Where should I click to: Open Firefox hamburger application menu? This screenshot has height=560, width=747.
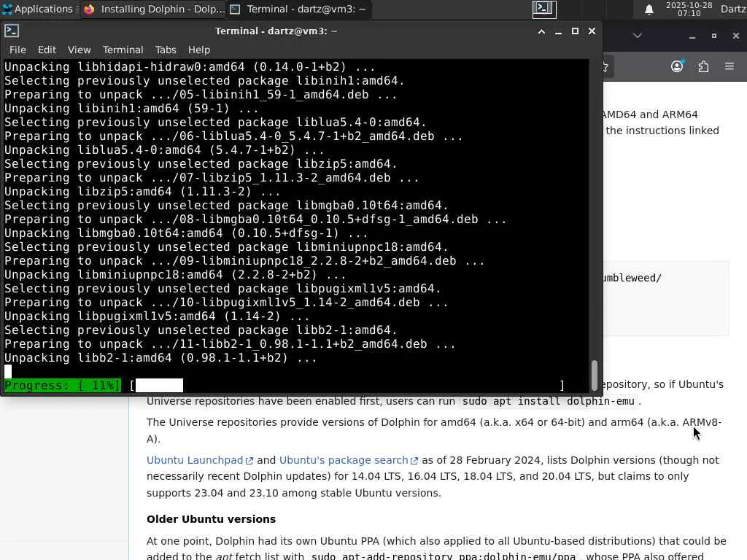(729, 66)
